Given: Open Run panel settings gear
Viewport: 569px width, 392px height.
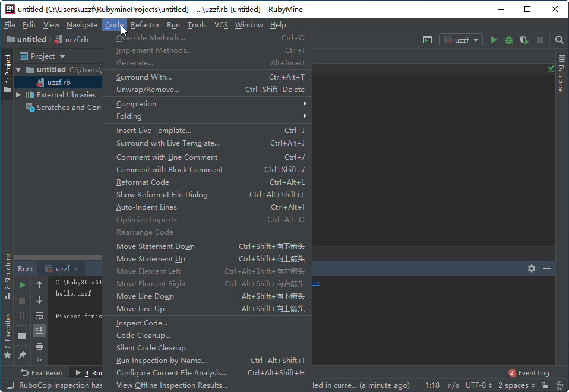Looking at the screenshot, I should (x=532, y=268).
